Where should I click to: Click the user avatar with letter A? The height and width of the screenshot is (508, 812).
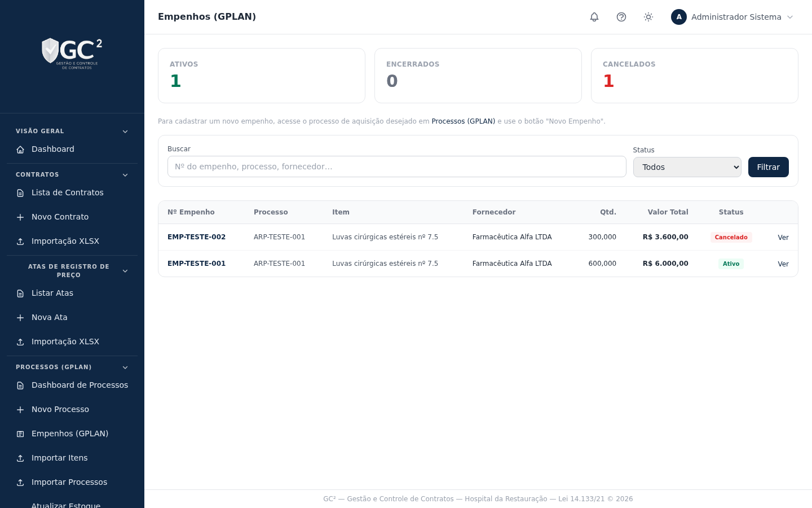679,17
